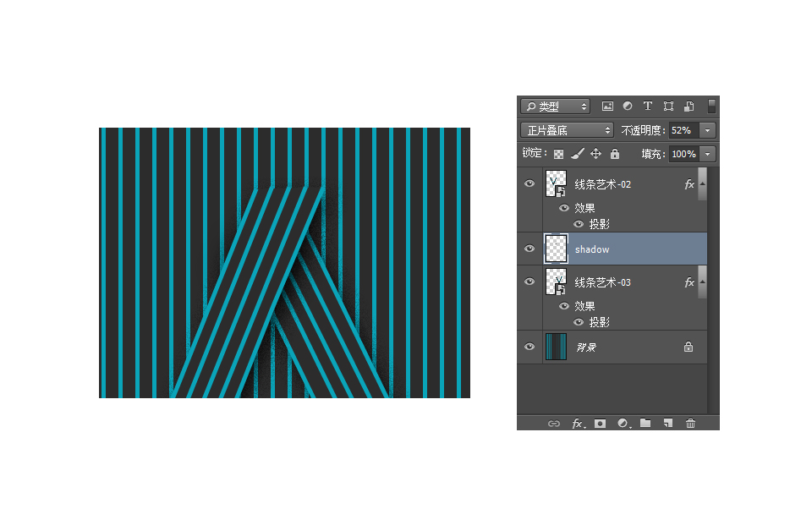Select the shadow layer thumbnail
This screenshot has height=525, width=812.
(x=556, y=249)
